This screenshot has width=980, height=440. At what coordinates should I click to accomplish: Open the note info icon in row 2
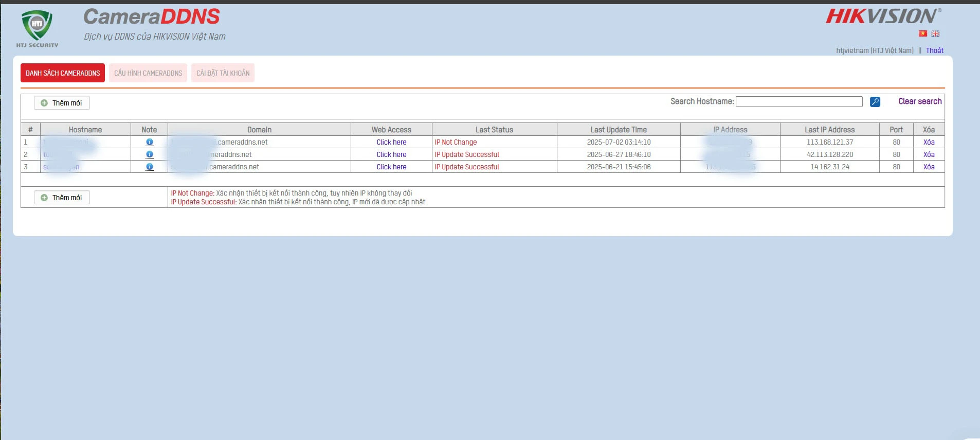(x=149, y=154)
